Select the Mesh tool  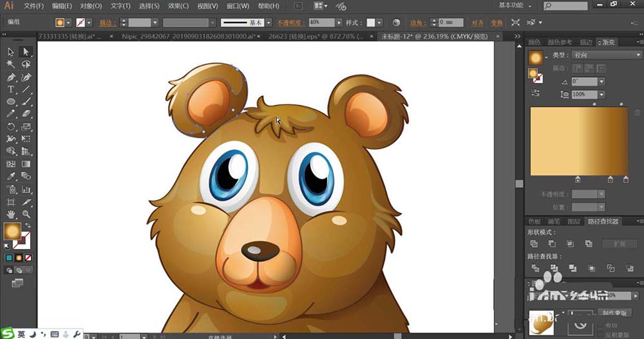pos(11,164)
